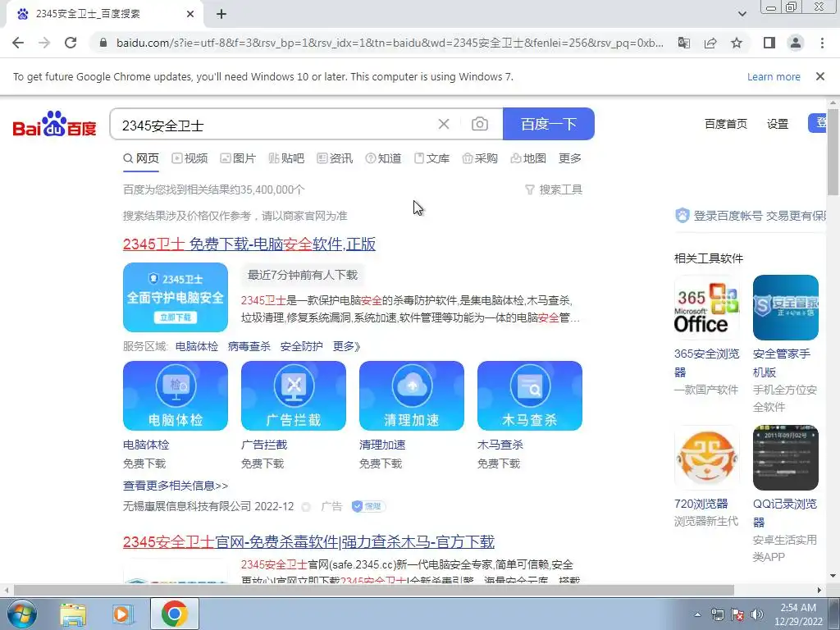Open 设置 in Baidu header
The image size is (840, 630).
point(778,125)
